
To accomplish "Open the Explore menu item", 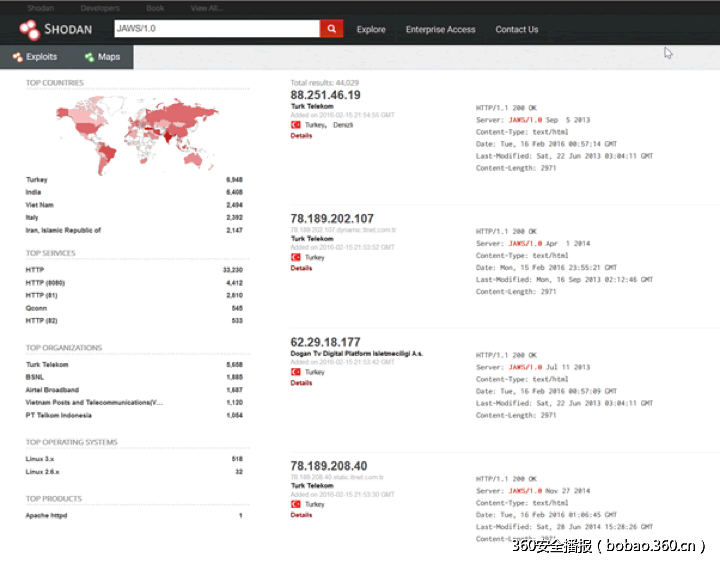I will point(371,30).
